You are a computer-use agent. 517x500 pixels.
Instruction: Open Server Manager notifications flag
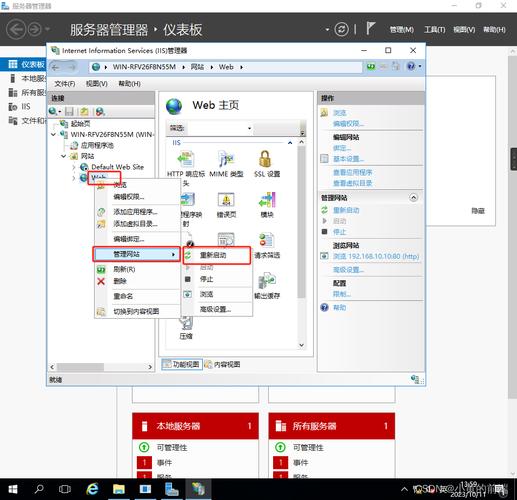370,29
